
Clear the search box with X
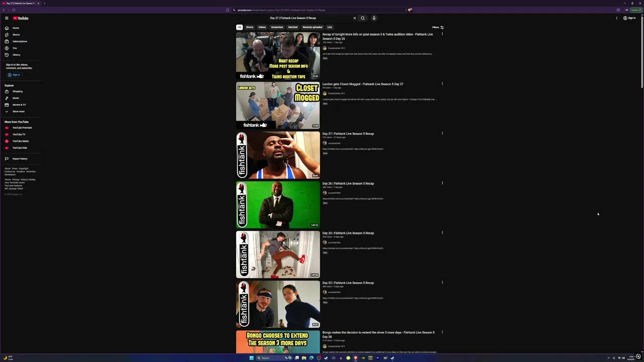click(354, 18)
